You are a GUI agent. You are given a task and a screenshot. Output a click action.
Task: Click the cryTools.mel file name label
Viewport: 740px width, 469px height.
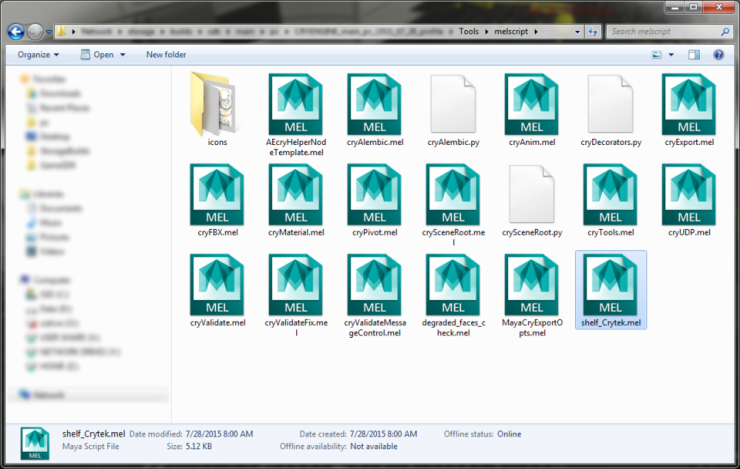[610, 232]
